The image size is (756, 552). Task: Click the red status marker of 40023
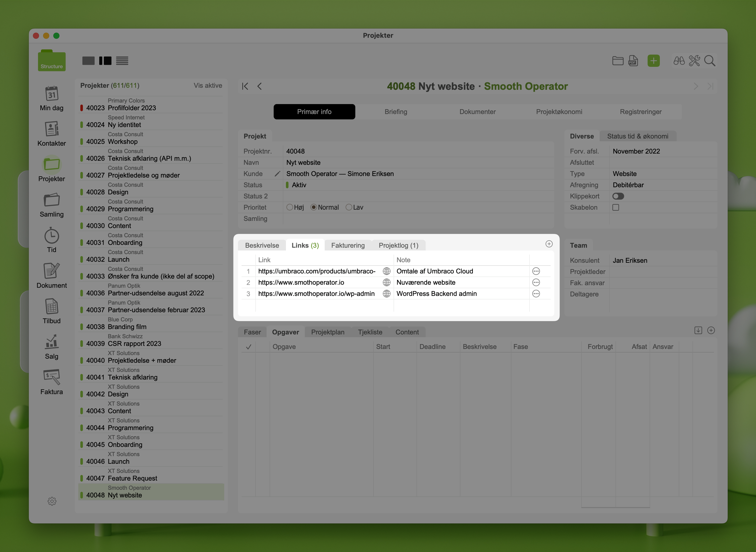[x=82, y=108]
